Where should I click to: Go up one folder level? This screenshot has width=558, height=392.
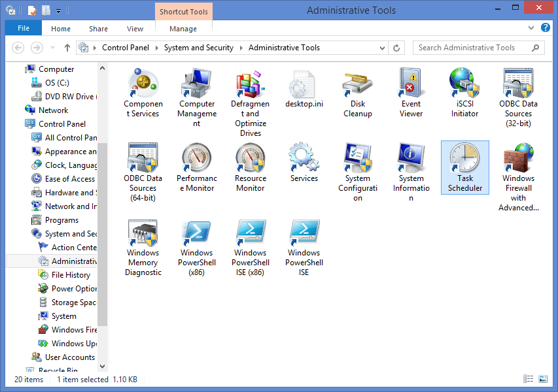[x=67, y=48]
